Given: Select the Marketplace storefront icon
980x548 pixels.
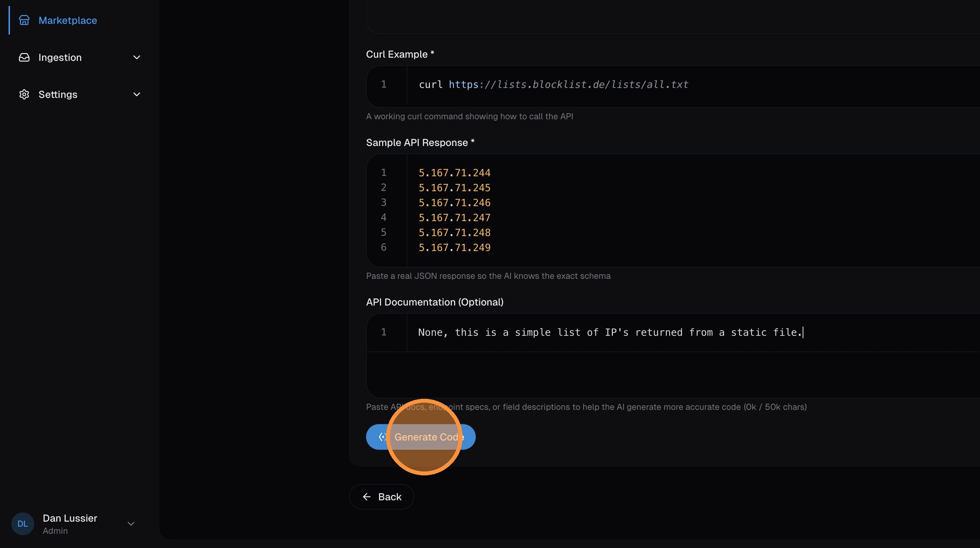Looking at the screenshot, I should (24, 20).
